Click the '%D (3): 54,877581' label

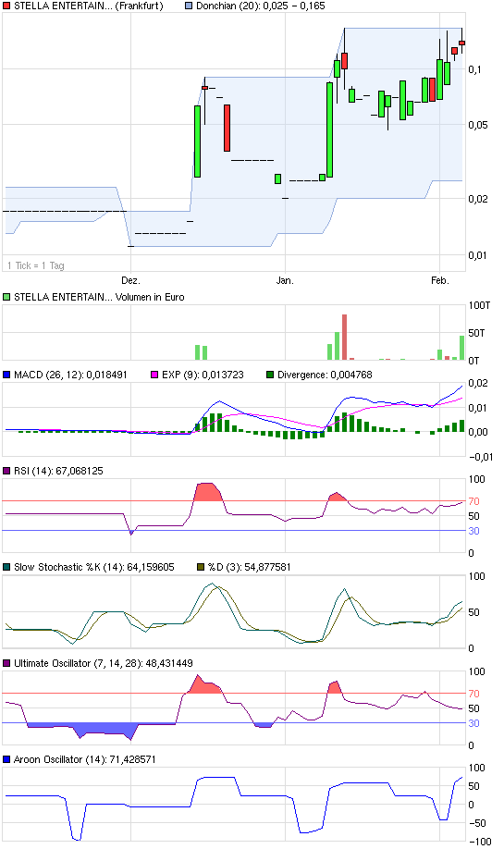point(250,568)
